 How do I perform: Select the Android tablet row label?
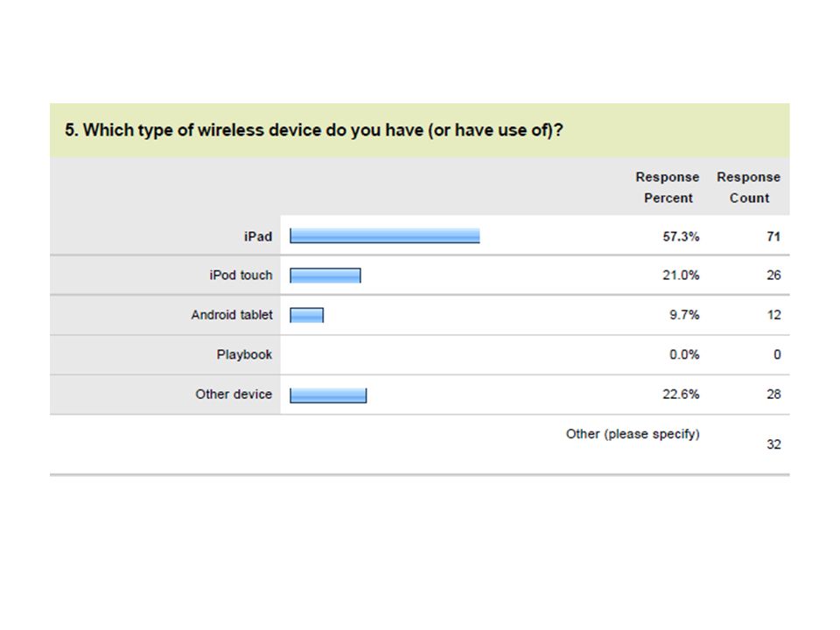231,315
